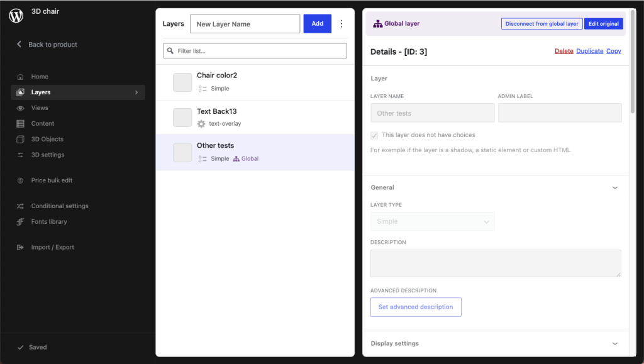Click the Text Back13 layer thumbnail

pos(182,118)
